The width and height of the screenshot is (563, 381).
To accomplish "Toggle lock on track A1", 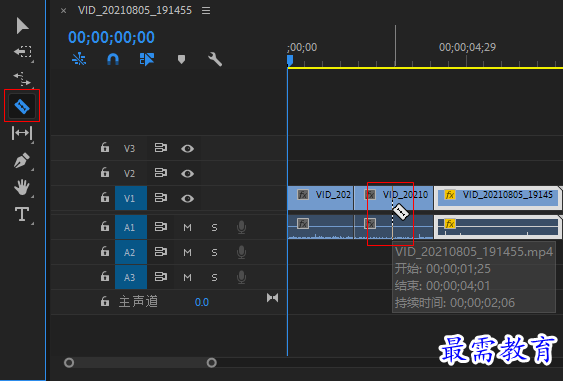I will point(104,227).
